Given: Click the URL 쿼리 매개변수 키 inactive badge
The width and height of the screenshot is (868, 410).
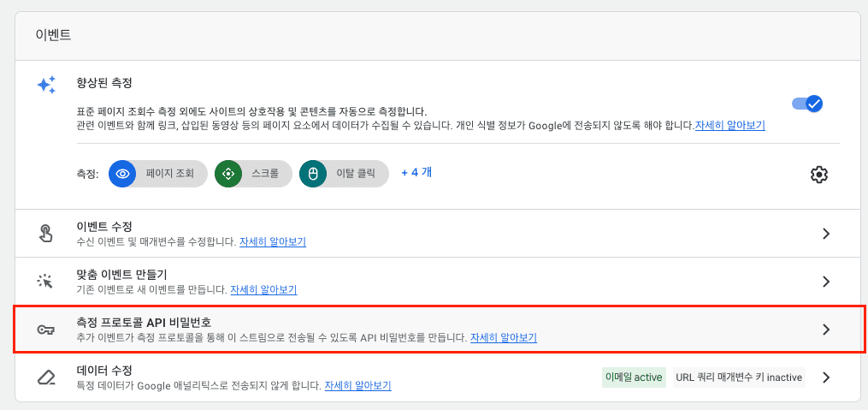Looking at the screenshot, I should pos(739,377).
